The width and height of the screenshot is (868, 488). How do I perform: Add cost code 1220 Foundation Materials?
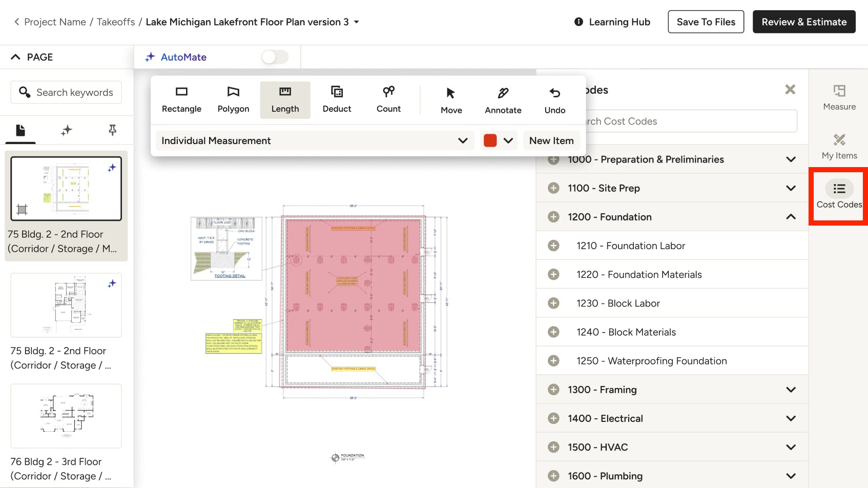coord(553,274)
